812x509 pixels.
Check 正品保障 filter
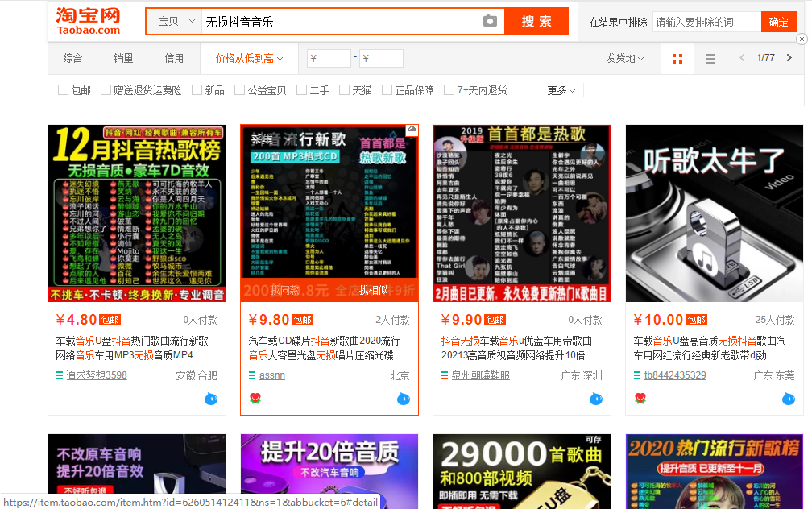(387, 90)
